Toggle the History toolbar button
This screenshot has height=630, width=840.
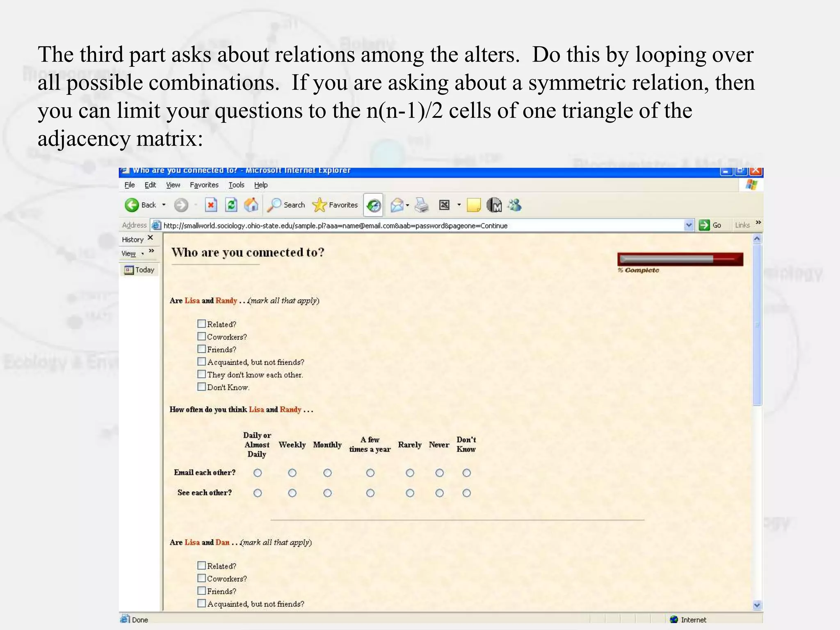374,205
